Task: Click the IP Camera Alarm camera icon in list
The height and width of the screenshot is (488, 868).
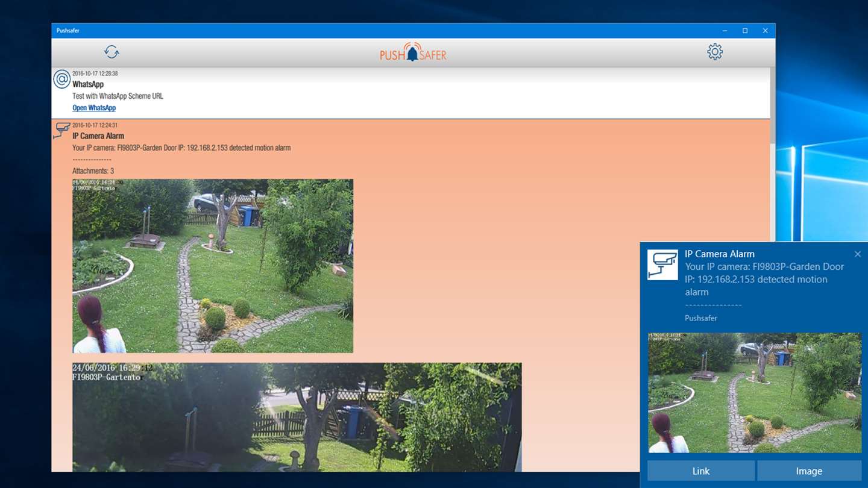Action: (62, 130)
